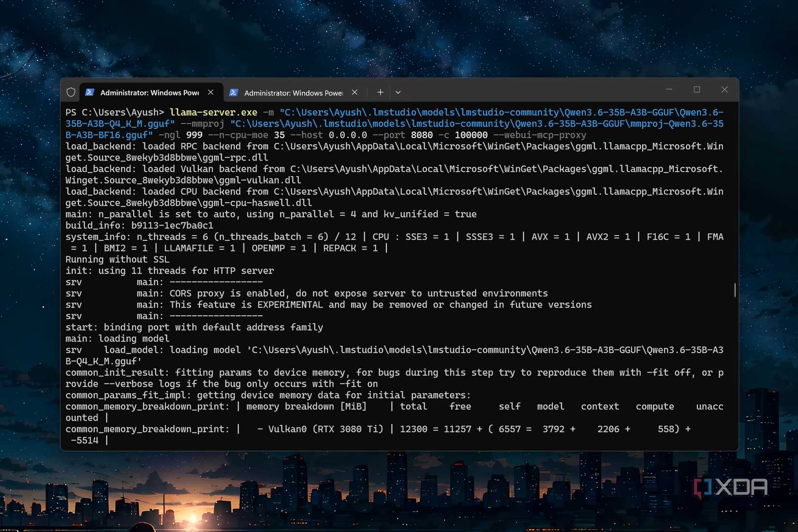Expand the new tab profile dropdown chevron
This screenshot has width=798, height=532.
(x=398, y=92)
